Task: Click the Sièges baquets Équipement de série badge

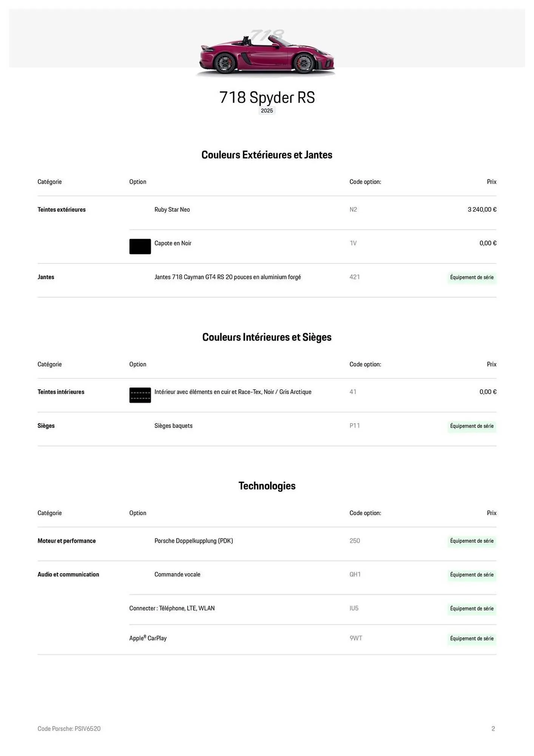Action: click(x=472, y=426)
